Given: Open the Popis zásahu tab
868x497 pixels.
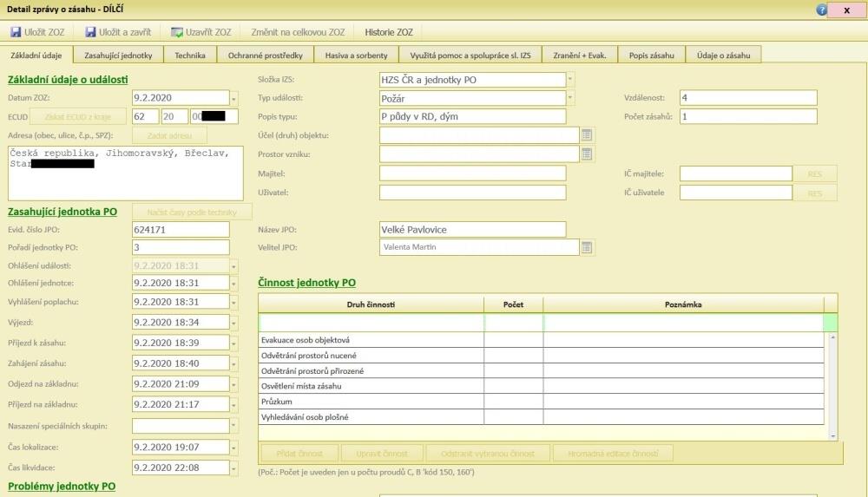Looking at the screenshot, I should coord(652,56).
